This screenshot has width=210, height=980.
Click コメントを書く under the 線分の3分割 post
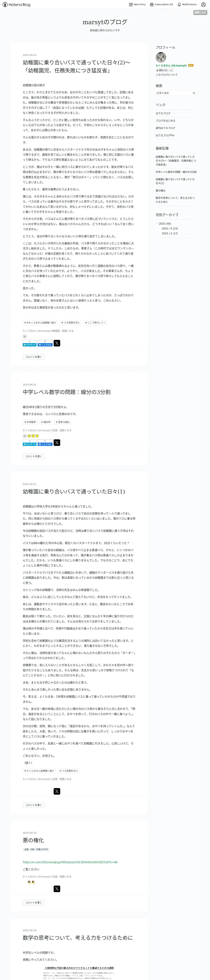tap(34, 456)
